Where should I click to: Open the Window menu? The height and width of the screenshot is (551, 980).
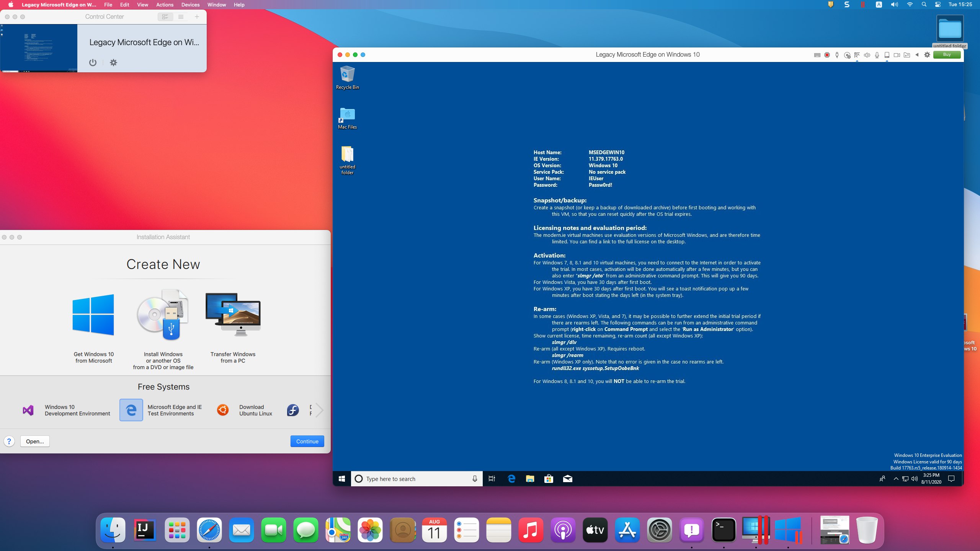pyautogui.click(x=217, y=5)
